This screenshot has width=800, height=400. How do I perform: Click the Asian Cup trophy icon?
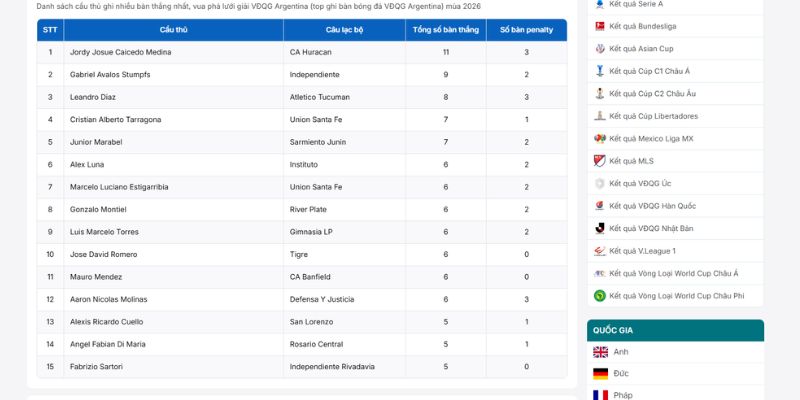(x=600, y=48)
